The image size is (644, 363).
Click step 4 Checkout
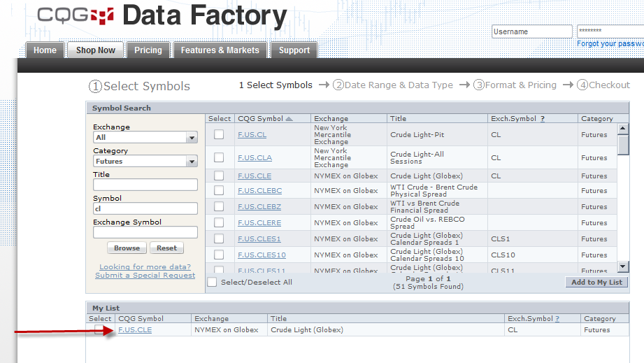coord(603,85)
